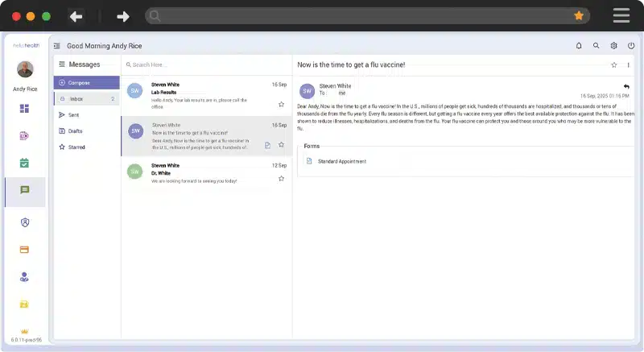Open the calendar icon in left sidebar
Viewport: 644px width, 352px height.
coord(24,163)
